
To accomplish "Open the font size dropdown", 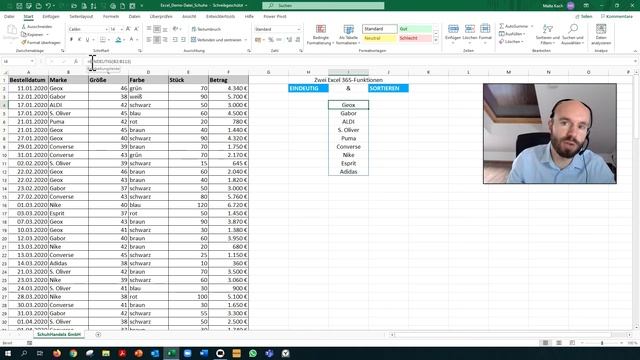I will (121, 29).
